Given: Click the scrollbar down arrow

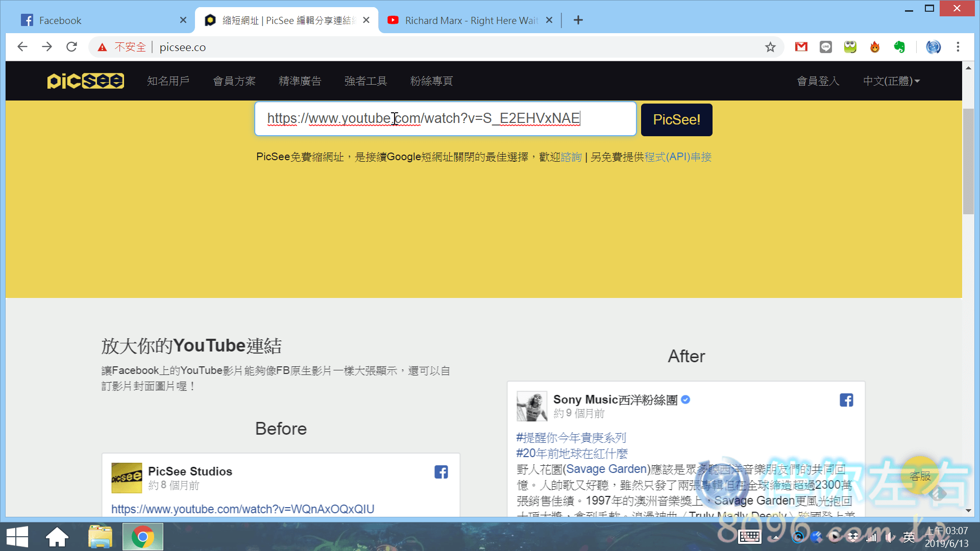Looking at the screenshot, I should point(968,510).
